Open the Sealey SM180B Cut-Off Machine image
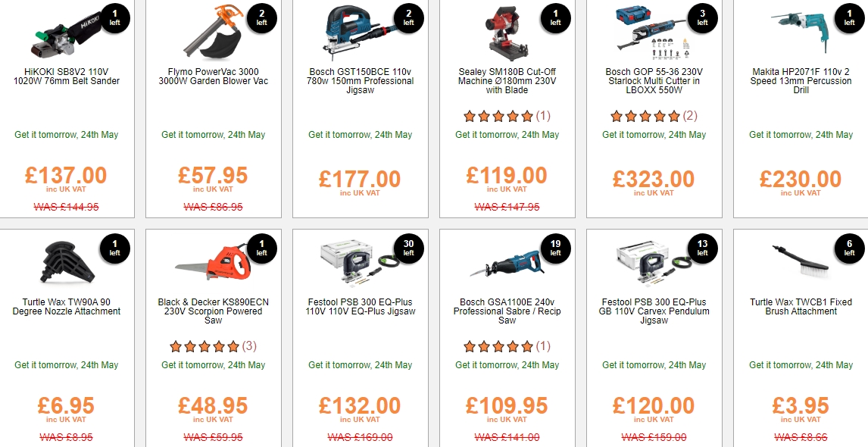Image resolution: width=868 pixels, height=447 pixels. [506, 32]
